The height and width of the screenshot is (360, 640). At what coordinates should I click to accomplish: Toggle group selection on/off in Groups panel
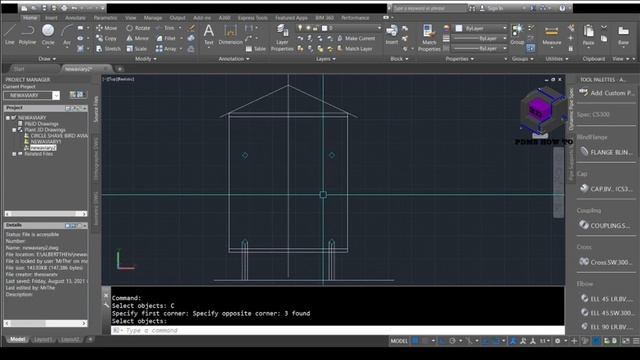click(x=531, y=48)
